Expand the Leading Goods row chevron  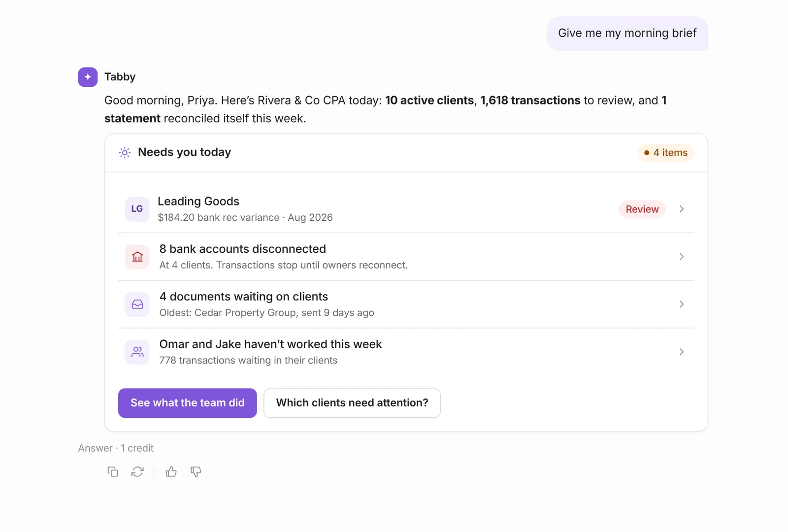[x=682, y=209]
